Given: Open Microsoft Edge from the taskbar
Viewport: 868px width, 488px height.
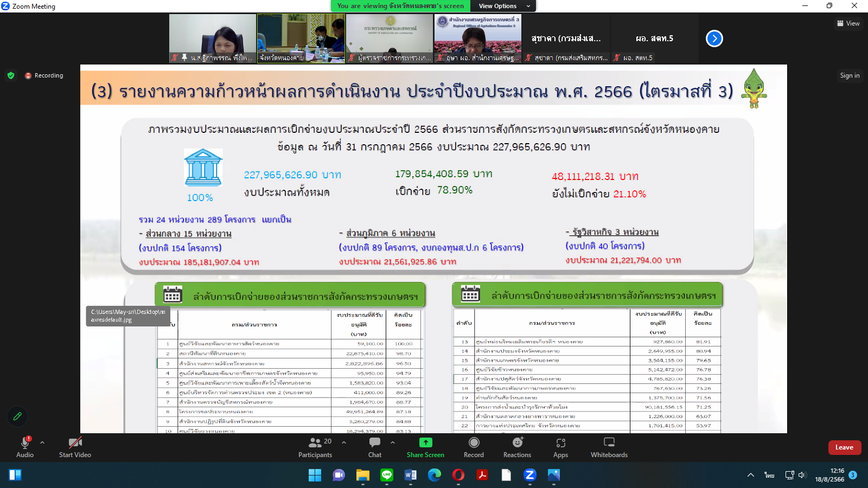Looking at the screenshot, I should [435, 475].
